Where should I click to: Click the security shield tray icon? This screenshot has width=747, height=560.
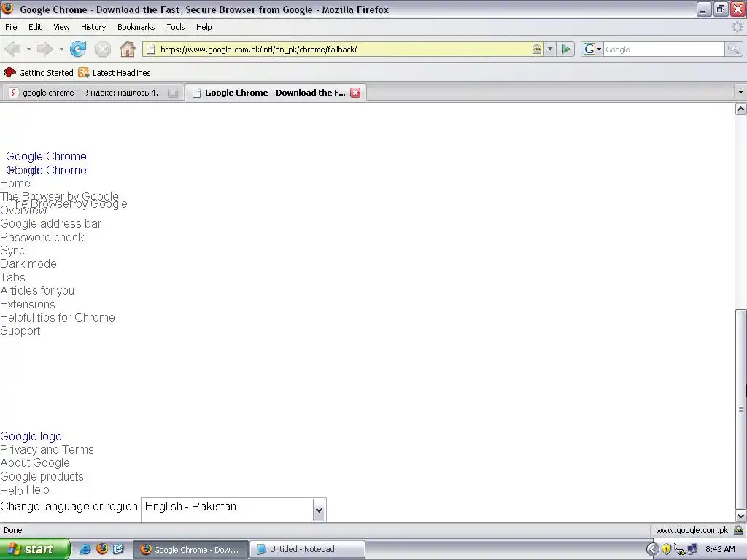click(x=666, y=549)
